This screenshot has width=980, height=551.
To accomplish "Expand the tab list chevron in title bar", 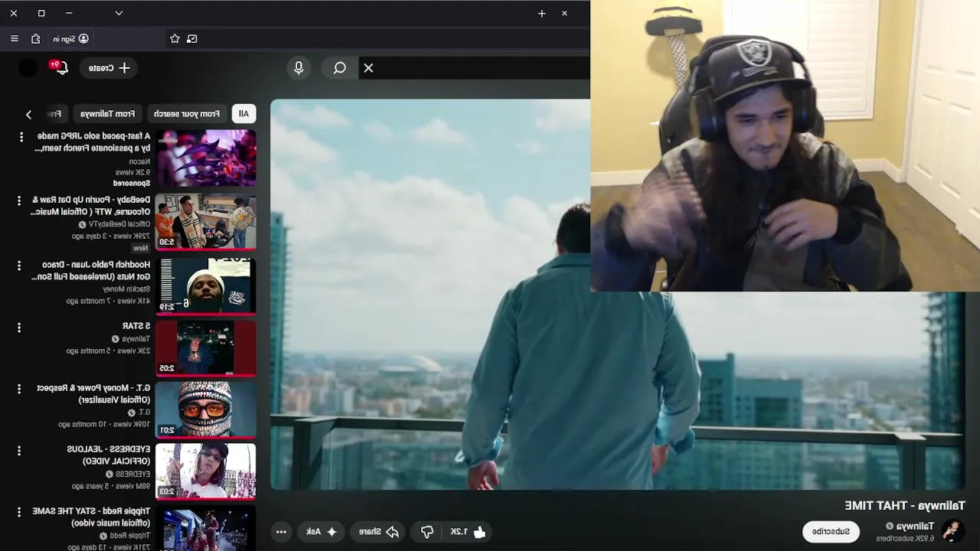I will [119, 13].
